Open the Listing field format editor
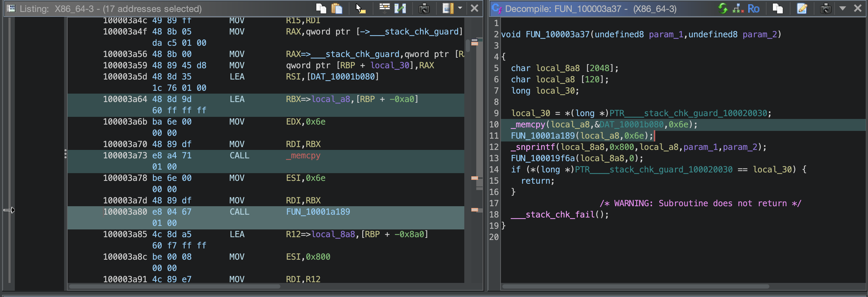868x297 pixels. [384, 8]
